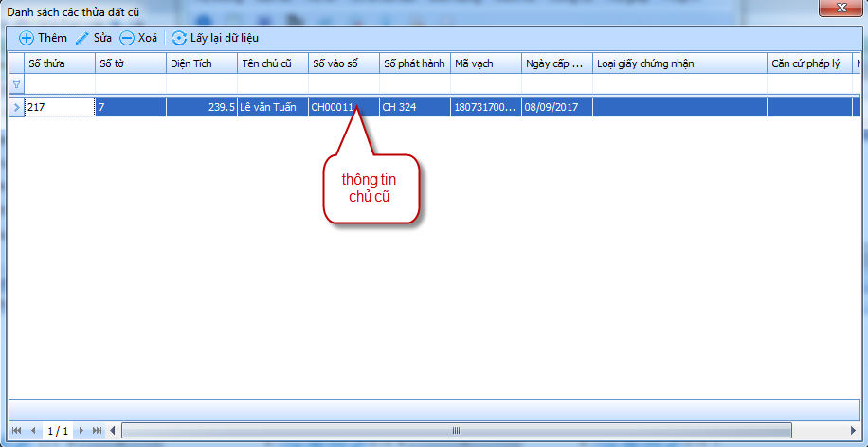The width and height of the screenshot is (868, 447).
Task: Click the Loại giấy chứng nhận column header
Action: click(679, 63)
